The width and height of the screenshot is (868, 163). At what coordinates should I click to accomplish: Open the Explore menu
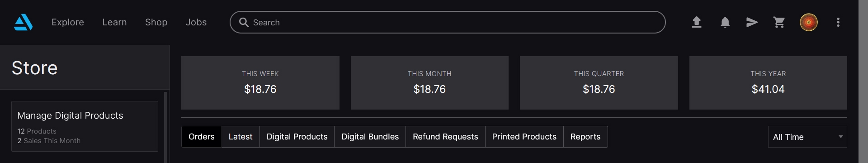(x=68, y=22)
